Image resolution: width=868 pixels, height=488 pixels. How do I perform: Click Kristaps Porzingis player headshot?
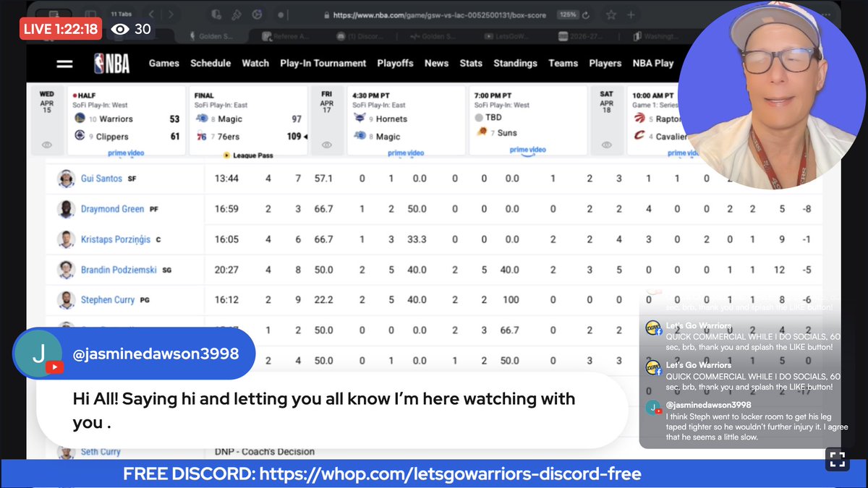point(67,239)
